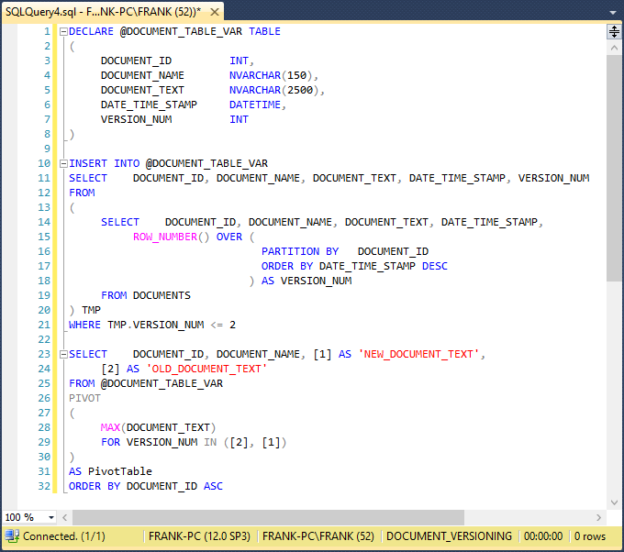The image size is (624, 552).
Task: Click the vertical scrollbar down arrow
Action: coord(614,502)
